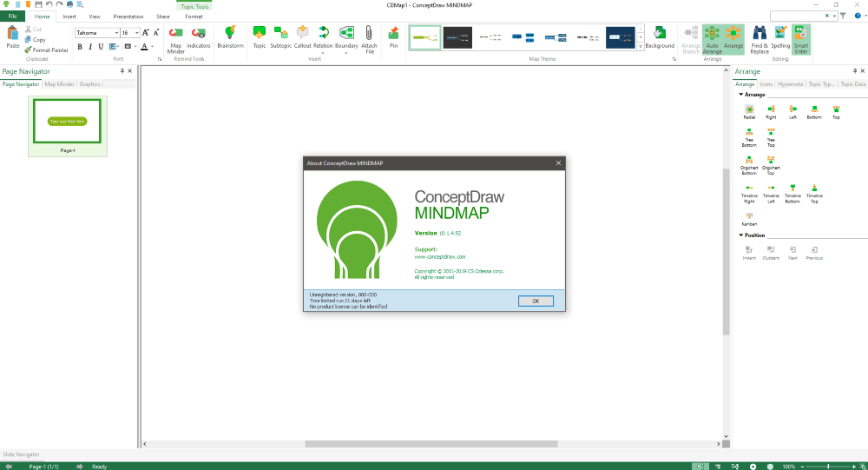
Task: Select the dark Map Theme thumbnail
Action: pos(457,37)
